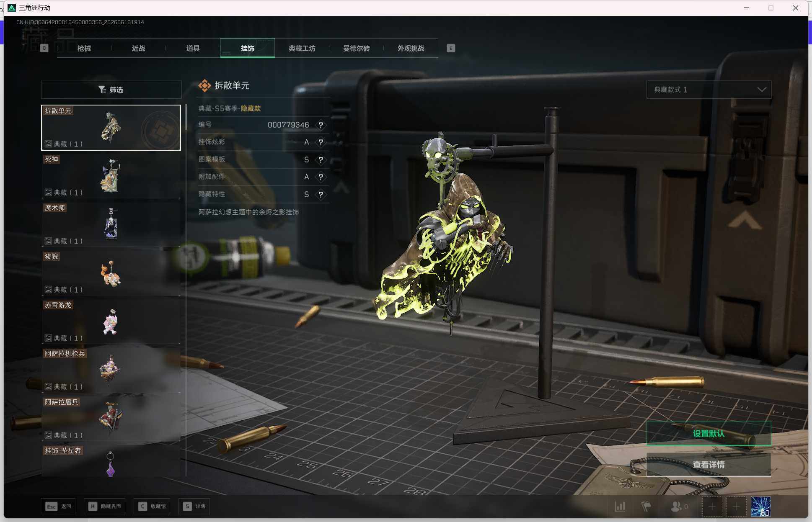Viewport: 812px width, 522px height.
Task: Click help icon next to 编号
Action: (321, 125)
